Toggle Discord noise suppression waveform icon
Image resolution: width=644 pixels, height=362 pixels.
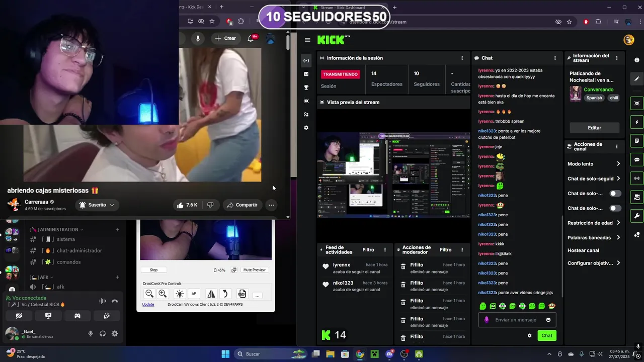tap(103, 301)
